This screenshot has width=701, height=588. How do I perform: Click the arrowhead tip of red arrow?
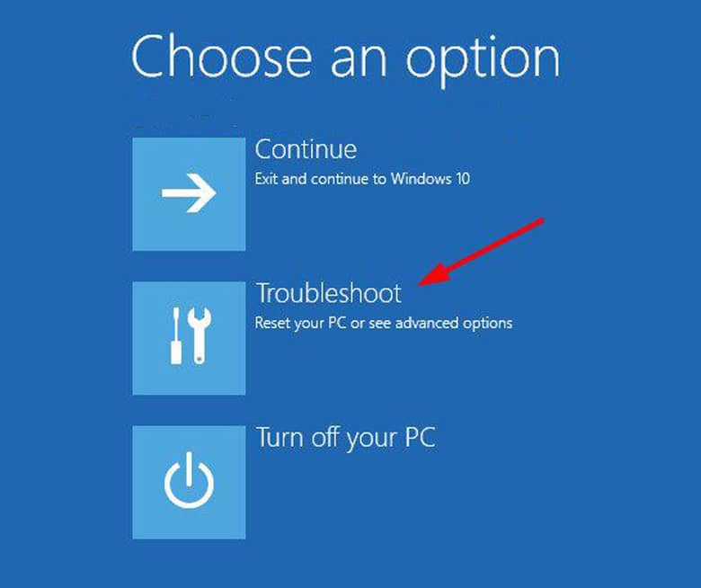(422, 283)
